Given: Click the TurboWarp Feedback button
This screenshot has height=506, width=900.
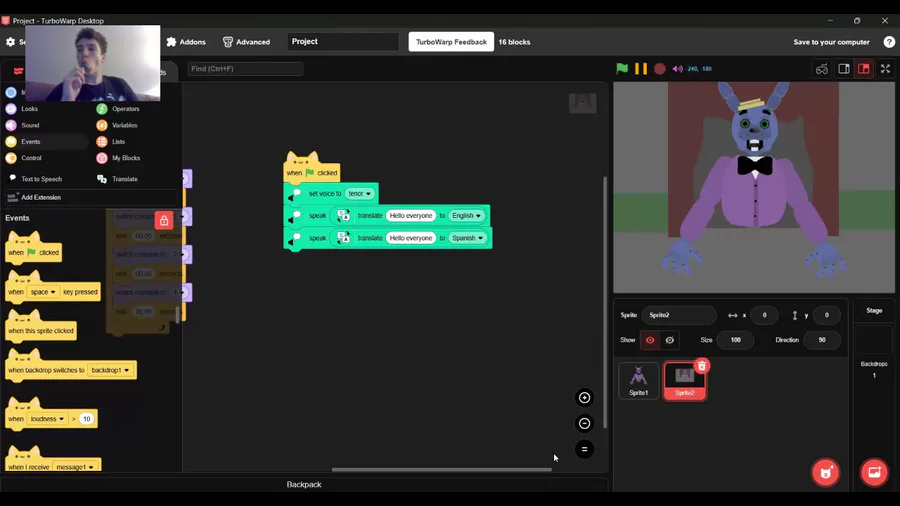Looking at the screenshot, I should (451, 42).
